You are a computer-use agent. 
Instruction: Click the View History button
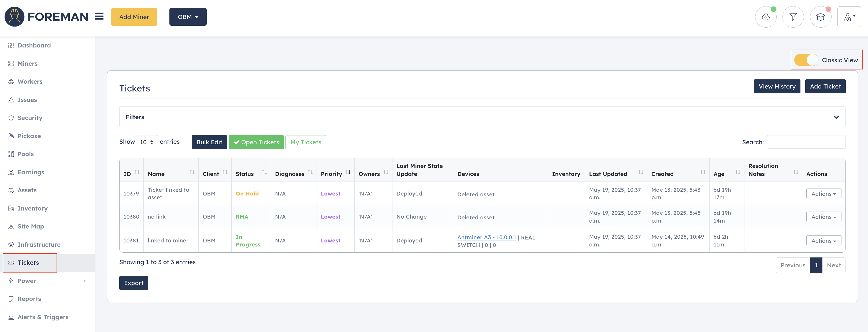[x=777, y=86]
